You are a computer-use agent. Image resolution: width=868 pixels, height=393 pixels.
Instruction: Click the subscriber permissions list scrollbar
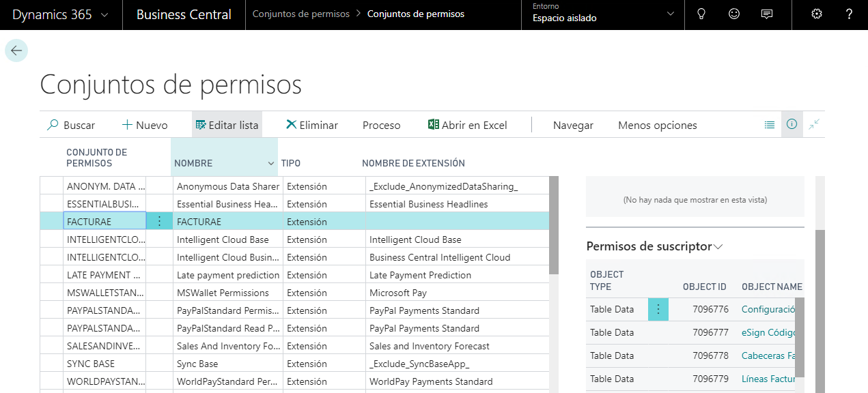800,337
